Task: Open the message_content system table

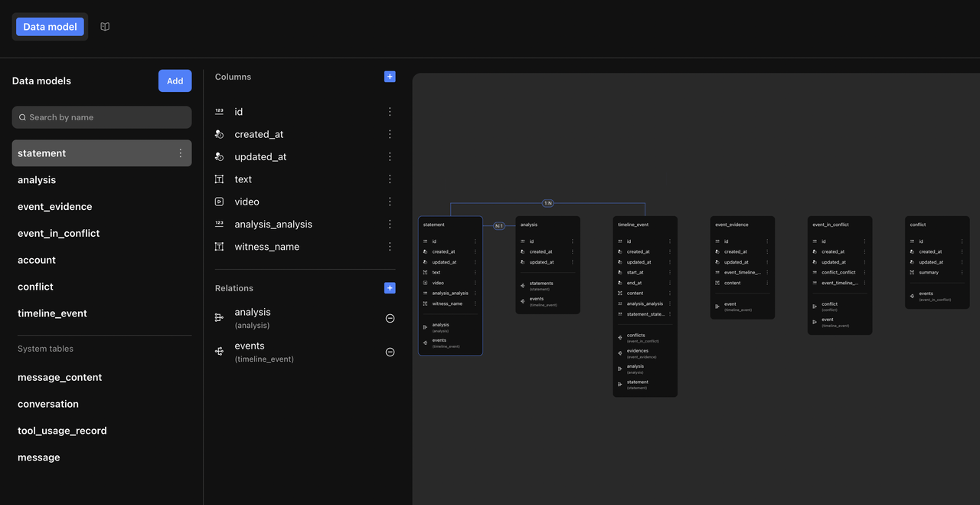Action: point(102,378)
